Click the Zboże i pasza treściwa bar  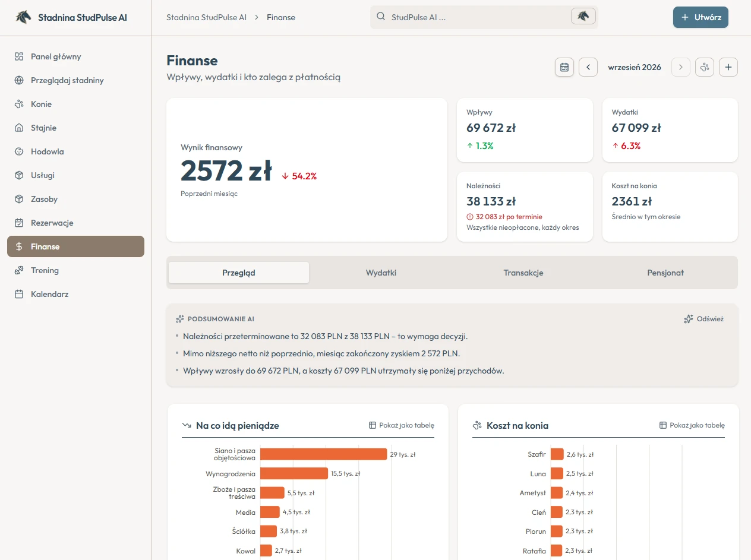[x=273, y=493]
